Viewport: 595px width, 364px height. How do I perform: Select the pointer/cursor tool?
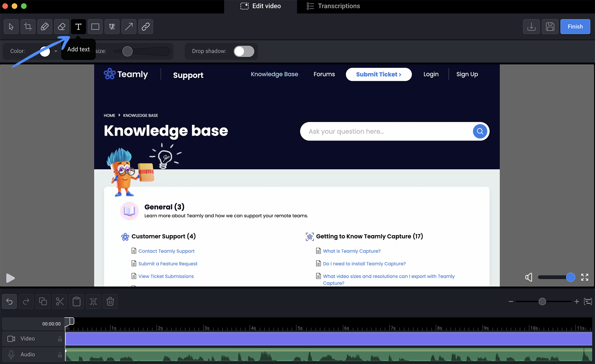tap(11, 27)
